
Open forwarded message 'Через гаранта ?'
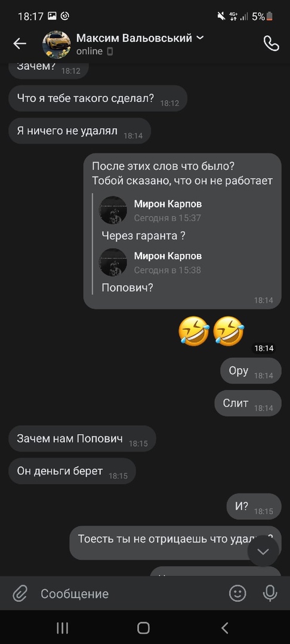(143, 236)
